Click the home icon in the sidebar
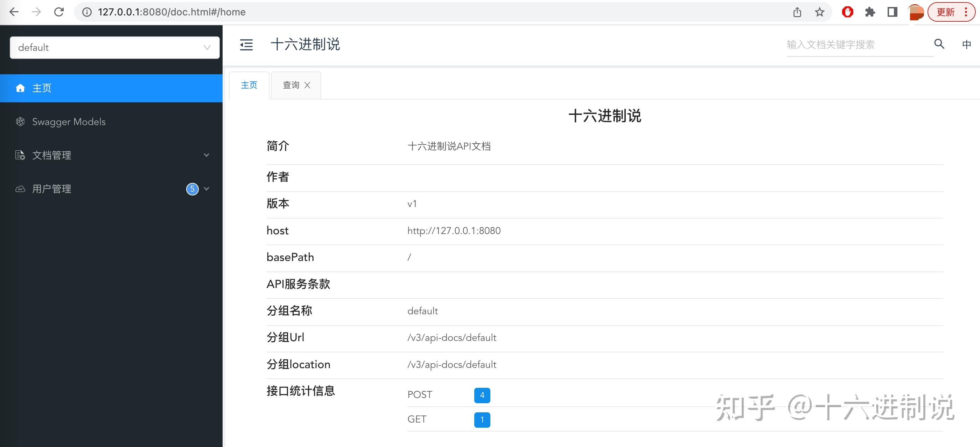This screenshot has width=980, height=447. [20, 88]
